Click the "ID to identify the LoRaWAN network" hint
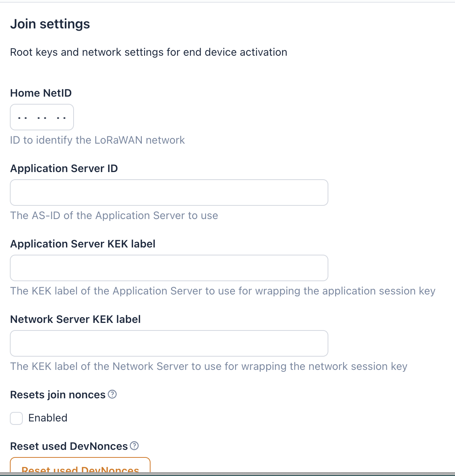The height and width of the screenshot is (476, 455). [97, 140]
